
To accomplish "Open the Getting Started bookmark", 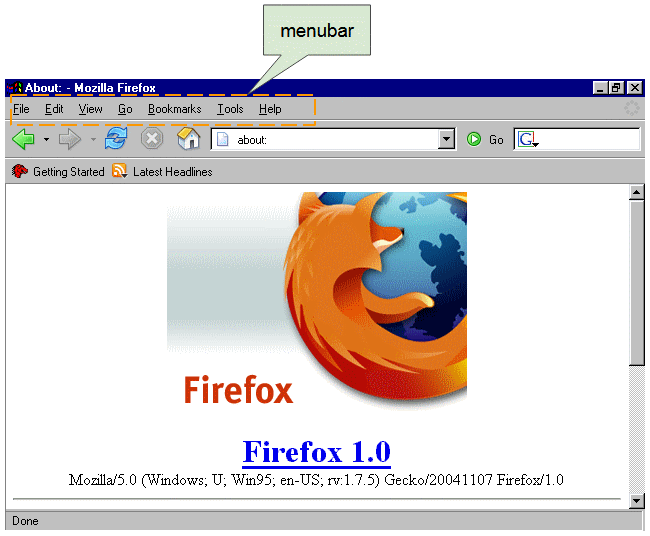I will (x=58, y=171).
